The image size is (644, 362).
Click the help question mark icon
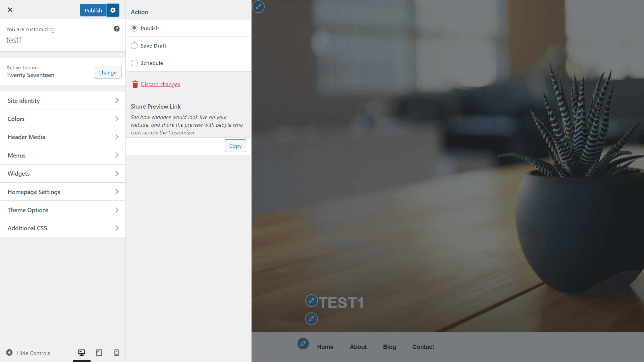[x=116, y=29]
